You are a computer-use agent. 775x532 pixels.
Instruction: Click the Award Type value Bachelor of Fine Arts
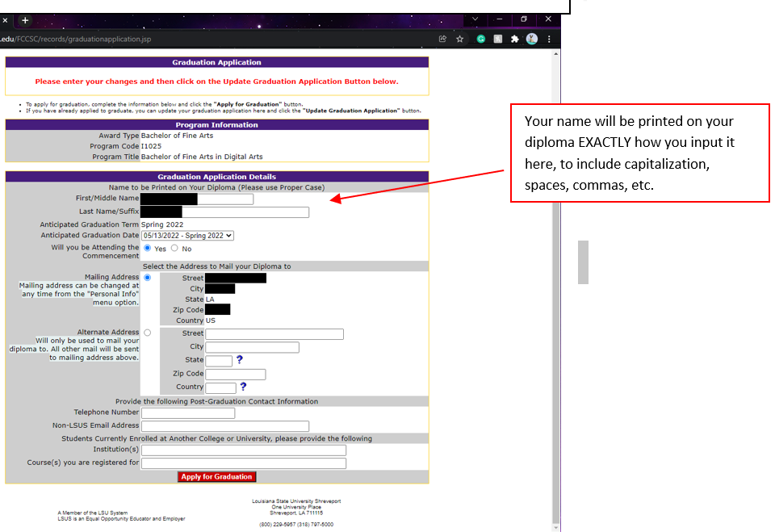[177, 136]
